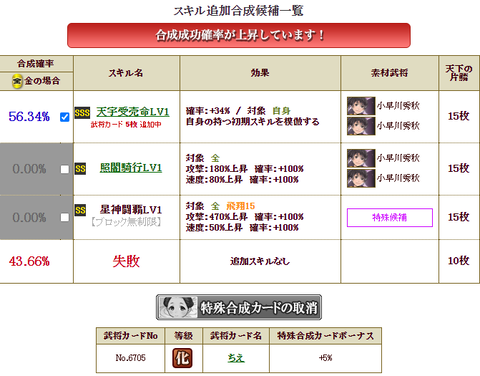Click the No.6705 card number
The height and width of the screenshot is (376, 480).
pyautogui.click(x=130, y=358)
